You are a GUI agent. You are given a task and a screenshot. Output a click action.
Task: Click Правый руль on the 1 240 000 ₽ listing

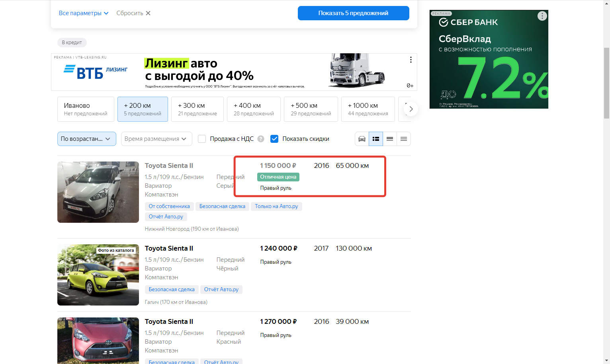pyautogui.click(x=276, y=262)
